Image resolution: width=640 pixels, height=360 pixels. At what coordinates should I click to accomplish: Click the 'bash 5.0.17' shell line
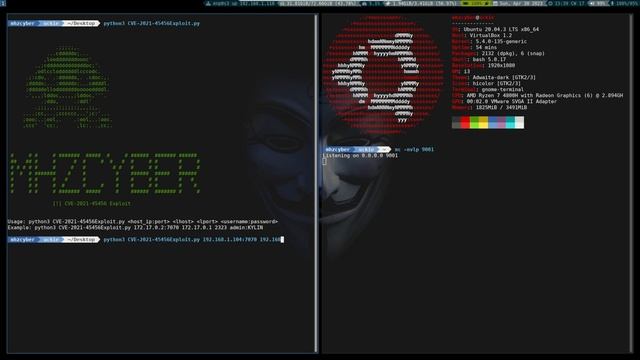[x=479, y=59]
